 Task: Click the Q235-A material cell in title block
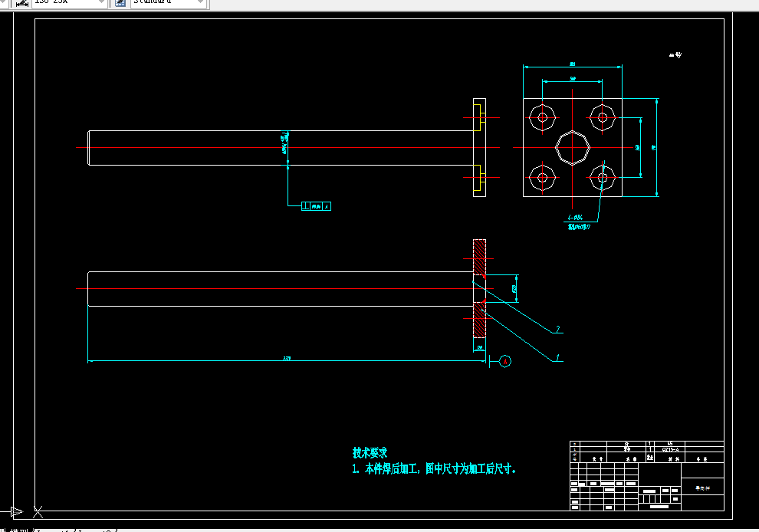[x=670, y=450]
